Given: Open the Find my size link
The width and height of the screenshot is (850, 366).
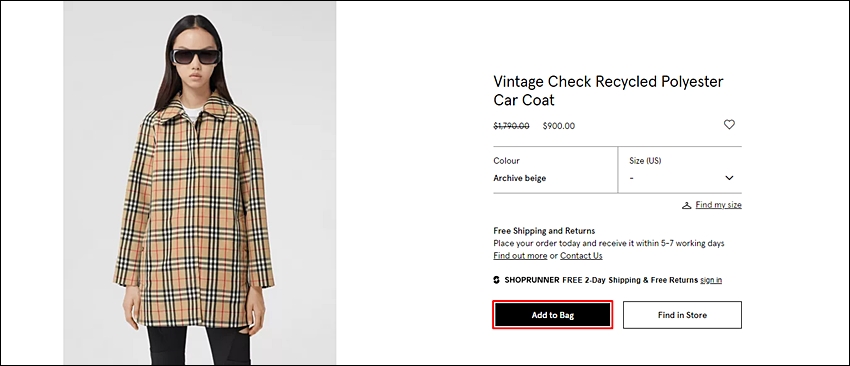Looking at the screenshot, I should tap(718, 205).
